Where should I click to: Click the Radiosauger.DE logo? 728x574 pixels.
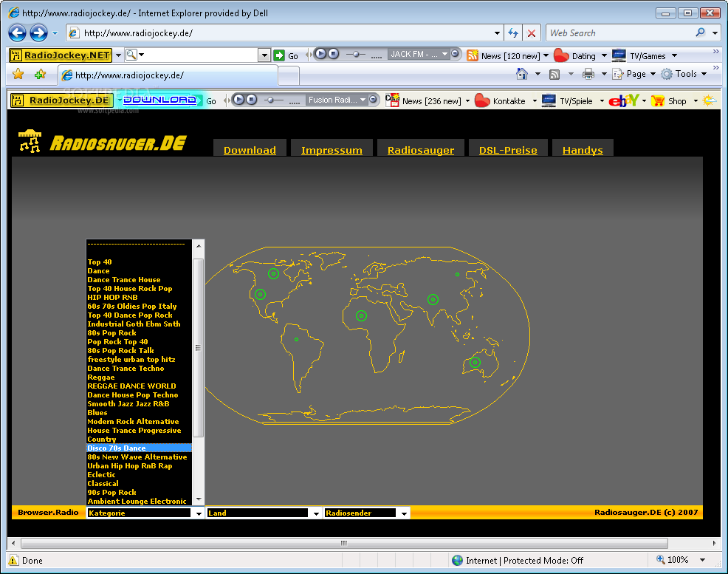click(103, 142)
